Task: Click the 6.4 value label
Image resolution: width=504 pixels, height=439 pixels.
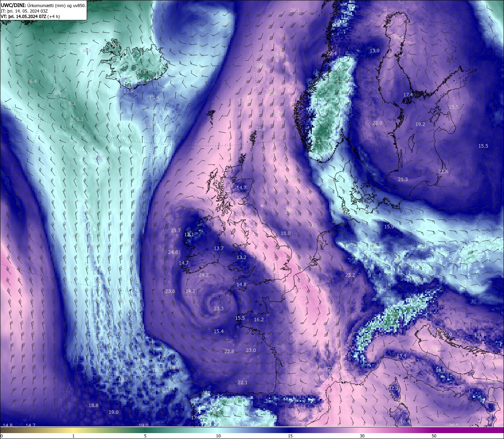Action: point(33,81)
